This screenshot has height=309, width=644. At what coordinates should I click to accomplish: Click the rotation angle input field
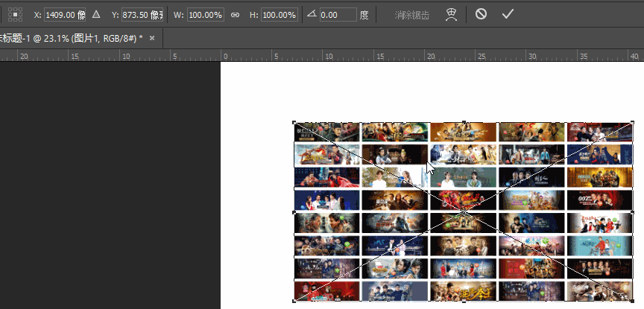click(338, 15)
